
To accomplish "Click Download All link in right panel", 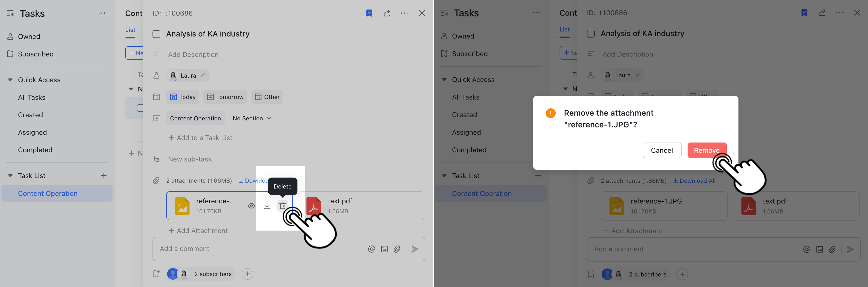I will (x=694, y=181).
